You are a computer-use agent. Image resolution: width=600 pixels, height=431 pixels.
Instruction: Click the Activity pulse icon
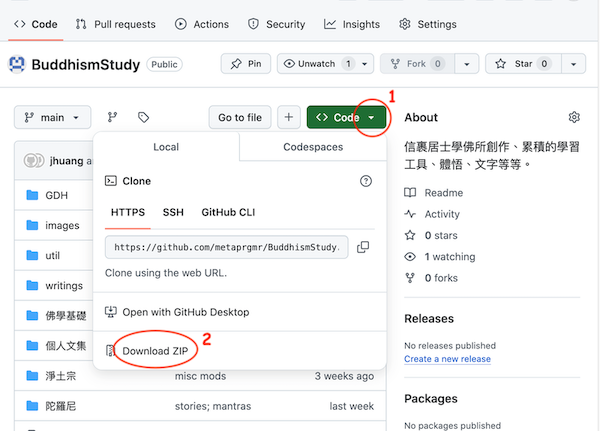click(x=410, y=214)
